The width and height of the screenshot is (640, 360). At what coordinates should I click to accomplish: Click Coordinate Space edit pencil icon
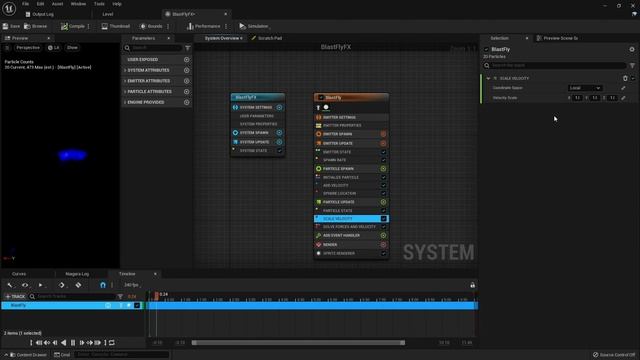[623, 88]
